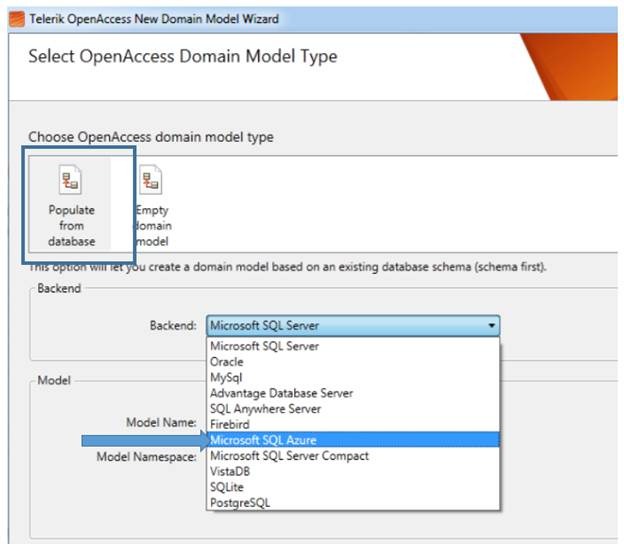
Task: Click the Model Name label
Action: point(160,423)
